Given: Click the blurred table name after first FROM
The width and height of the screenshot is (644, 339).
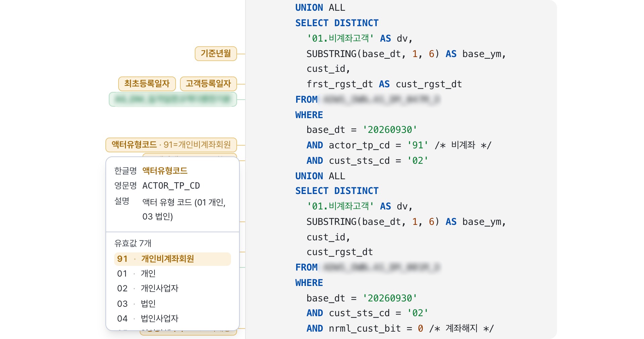Looking at the screenshot, I should point(381,99).
